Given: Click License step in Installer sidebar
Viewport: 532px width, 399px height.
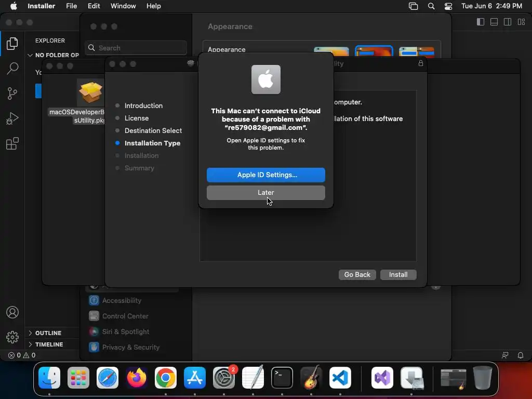Looking at the screenshot, I should pyautogui.click(x=137, y=118).
